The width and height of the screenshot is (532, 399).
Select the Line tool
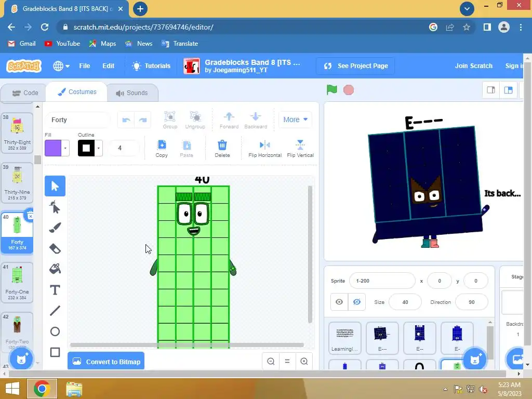coord(55,311)
